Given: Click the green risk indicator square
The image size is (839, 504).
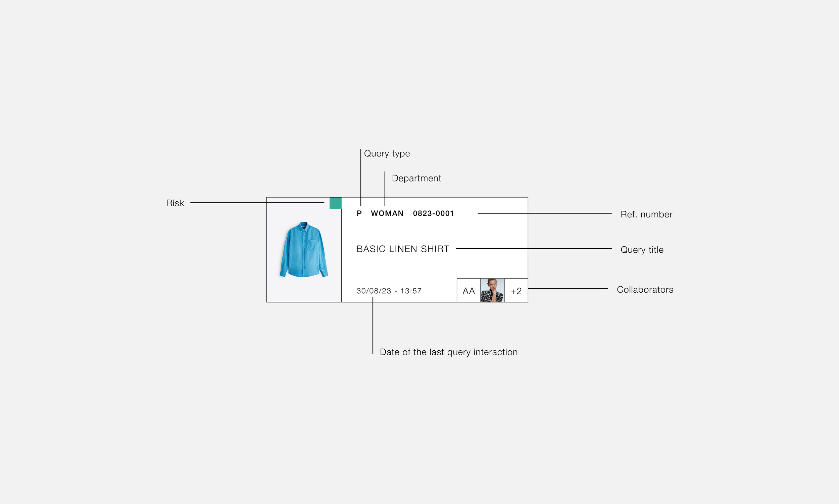Looking at the screenshot, I should (x=335, y=203).
